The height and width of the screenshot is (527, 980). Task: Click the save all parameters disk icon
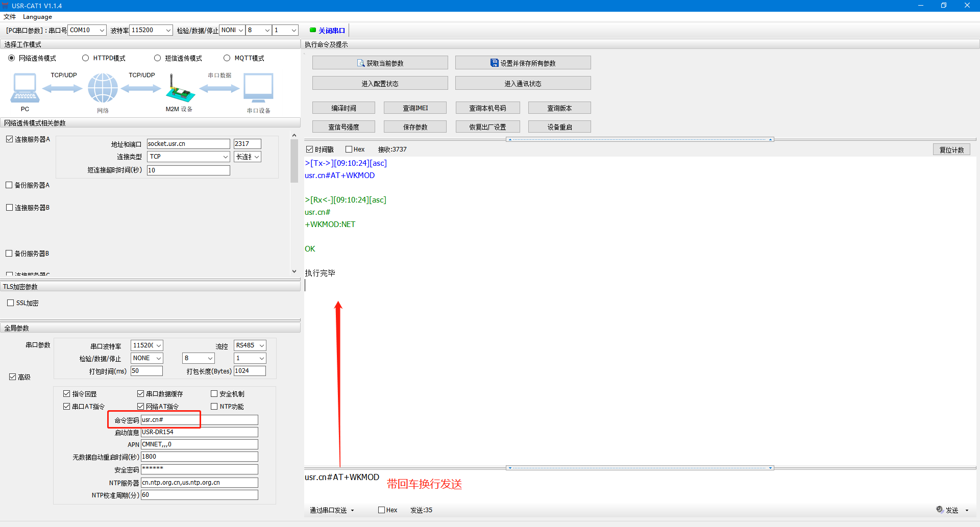(x=494, y=63)
